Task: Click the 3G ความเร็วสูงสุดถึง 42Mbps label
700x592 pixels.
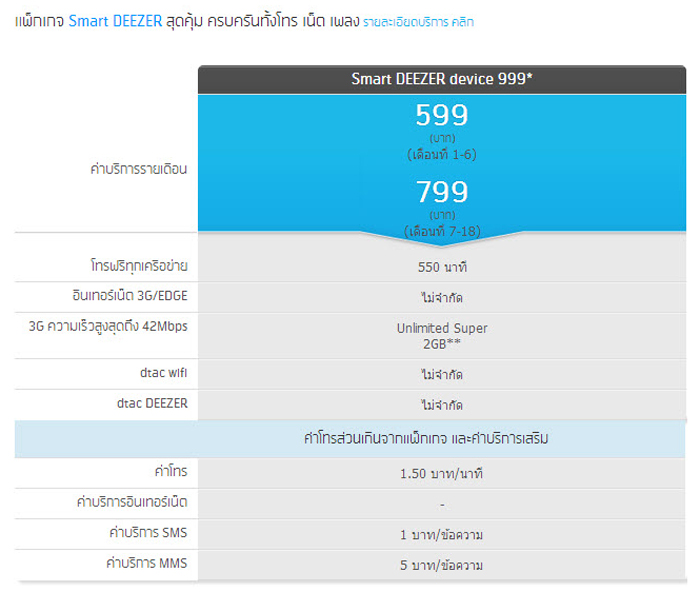Action: (x=108, y=326)
